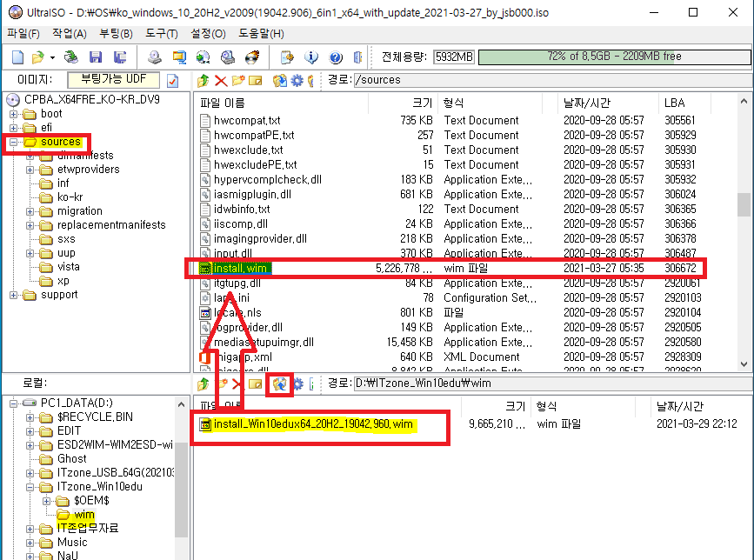Screen dimensions: 754x560
Task: Sort image files by 파일 이름 column
Action: coord(281,103)
